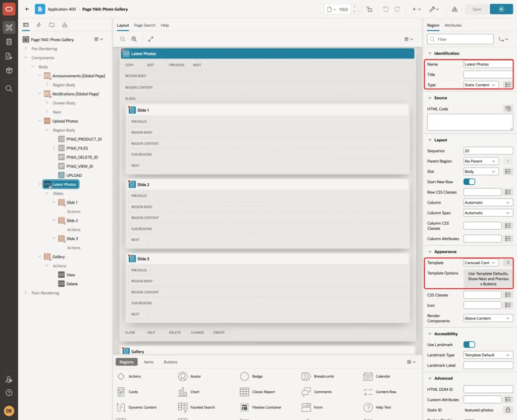Open SQL Workshop database icon in sidebar
Viewport: 517px width, 420px height.
tap(9, 42)
